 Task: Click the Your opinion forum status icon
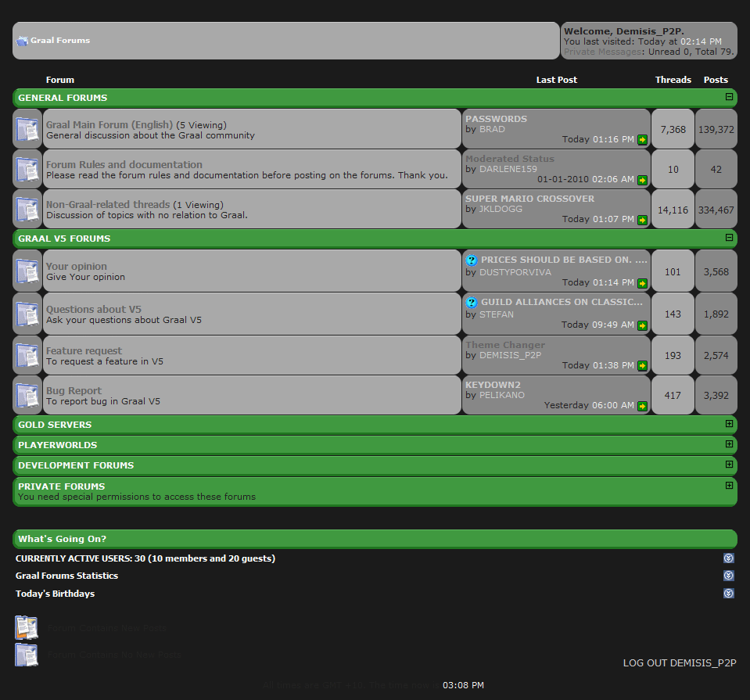pos(27,271)
